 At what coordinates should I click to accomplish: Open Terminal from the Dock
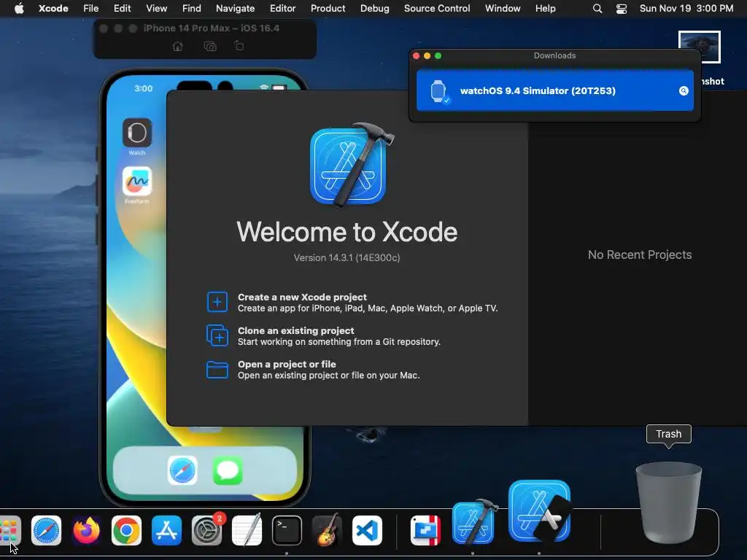[287, 530]
